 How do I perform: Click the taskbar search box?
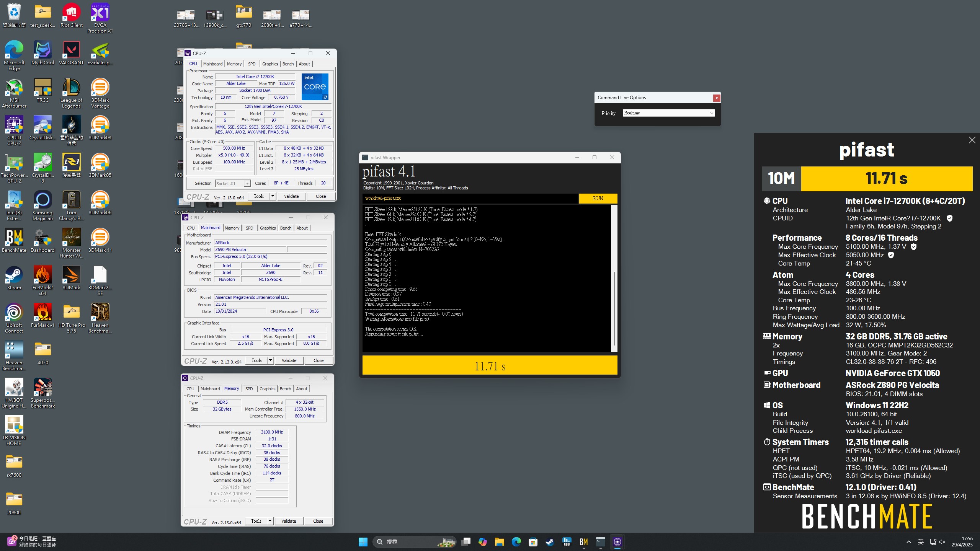pyautogui.click(x=414, y=542)
